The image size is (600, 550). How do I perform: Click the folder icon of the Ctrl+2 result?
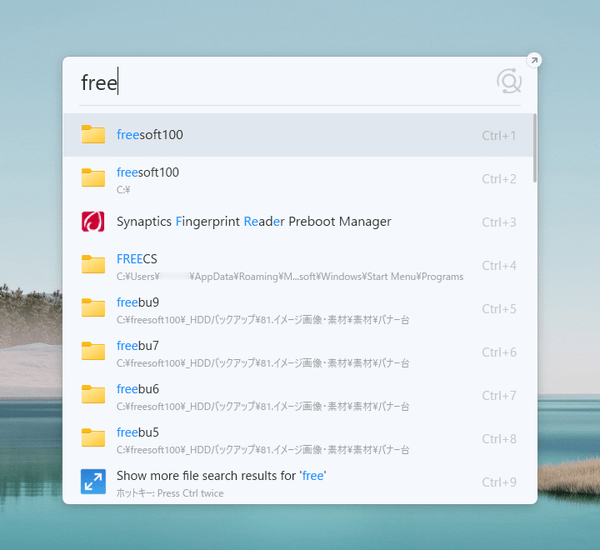(x=93, y=177)
